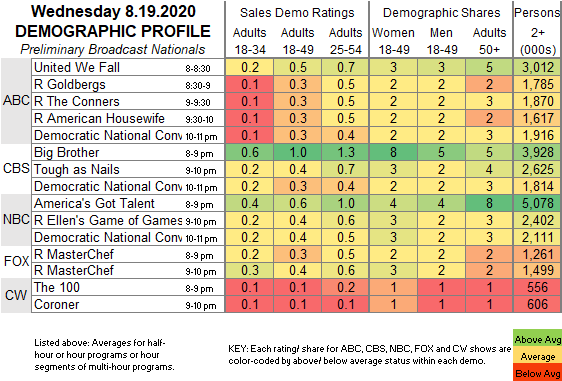Click the Women 18-49 share header

[x=394, y=41]
